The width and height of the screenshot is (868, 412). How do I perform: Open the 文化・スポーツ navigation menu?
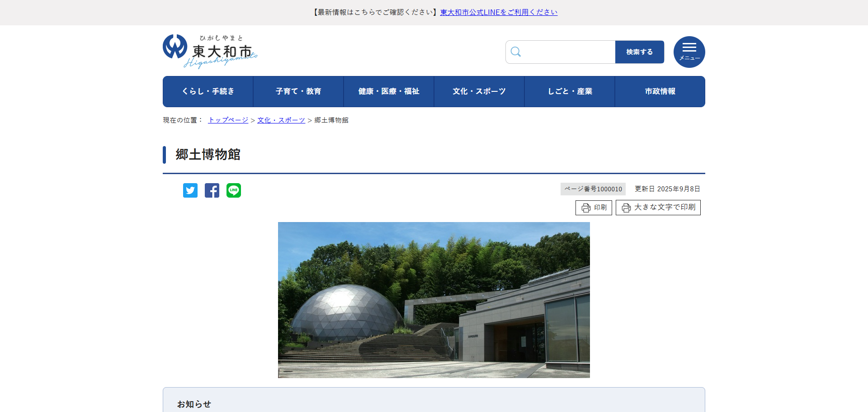click(479, 91)
